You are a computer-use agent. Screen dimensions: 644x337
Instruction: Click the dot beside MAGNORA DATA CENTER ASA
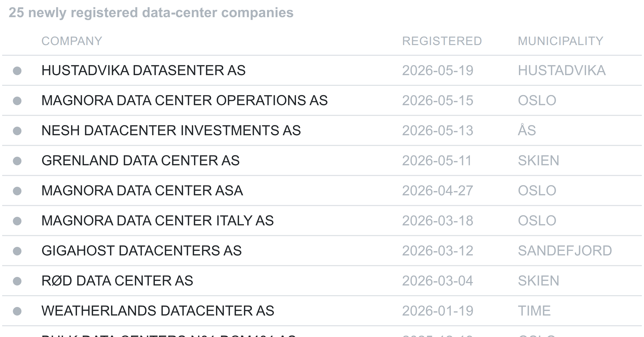click(x=17, y=191)
